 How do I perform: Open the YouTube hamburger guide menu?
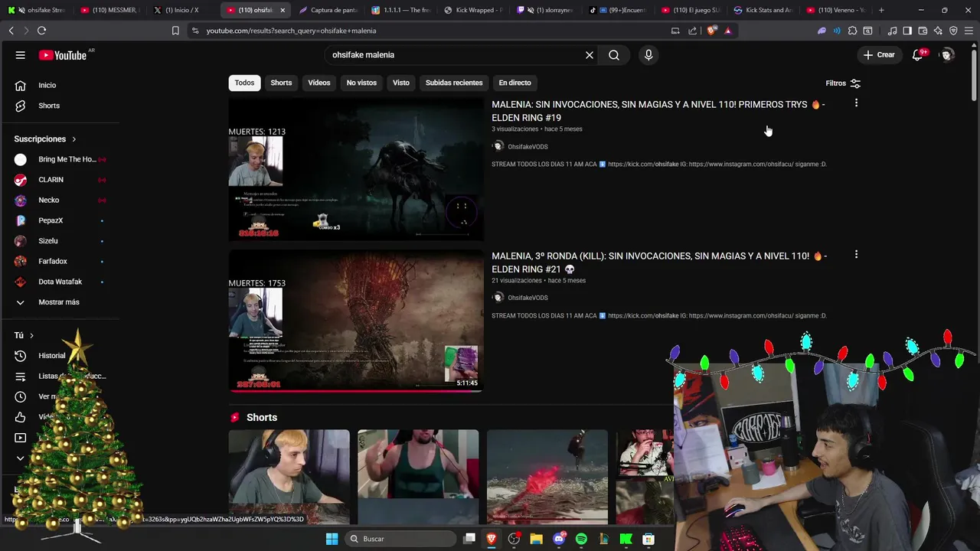(21, 55)
